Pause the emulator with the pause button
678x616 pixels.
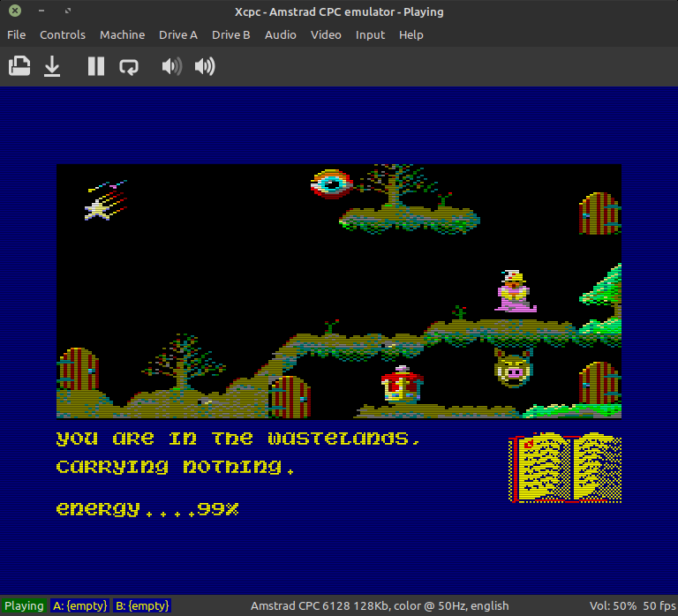click(96, 66)
